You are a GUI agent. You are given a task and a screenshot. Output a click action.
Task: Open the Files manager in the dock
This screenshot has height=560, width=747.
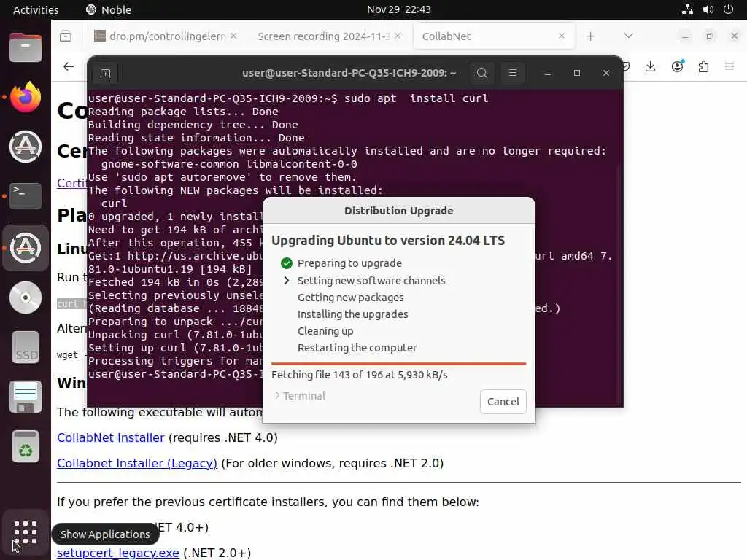tap(26, 47)
